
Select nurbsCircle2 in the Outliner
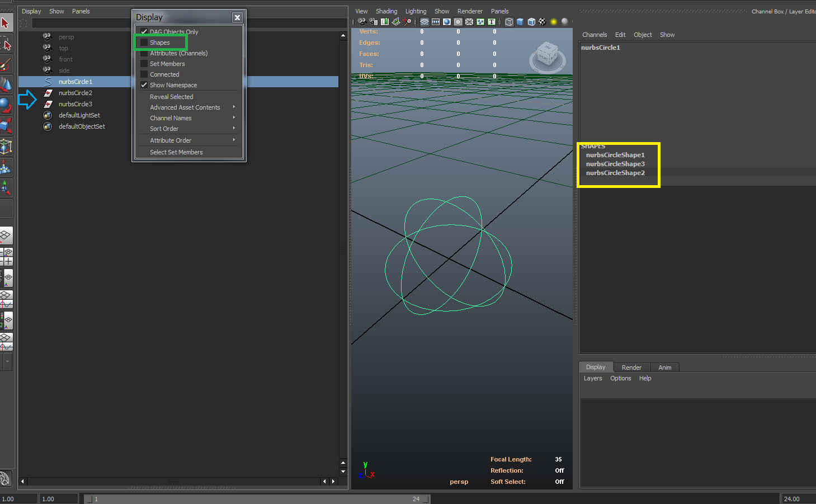tap(76, 93)
